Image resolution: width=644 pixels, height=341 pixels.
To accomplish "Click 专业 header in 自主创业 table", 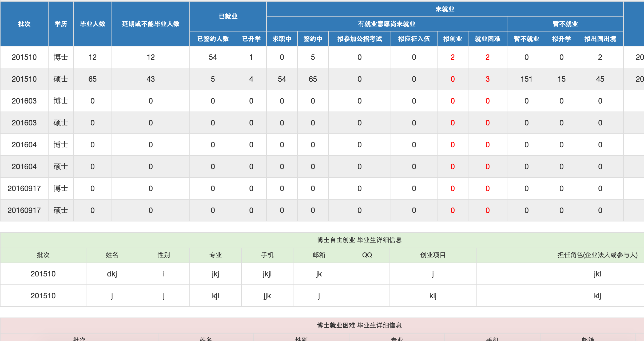I will [216, 255].
